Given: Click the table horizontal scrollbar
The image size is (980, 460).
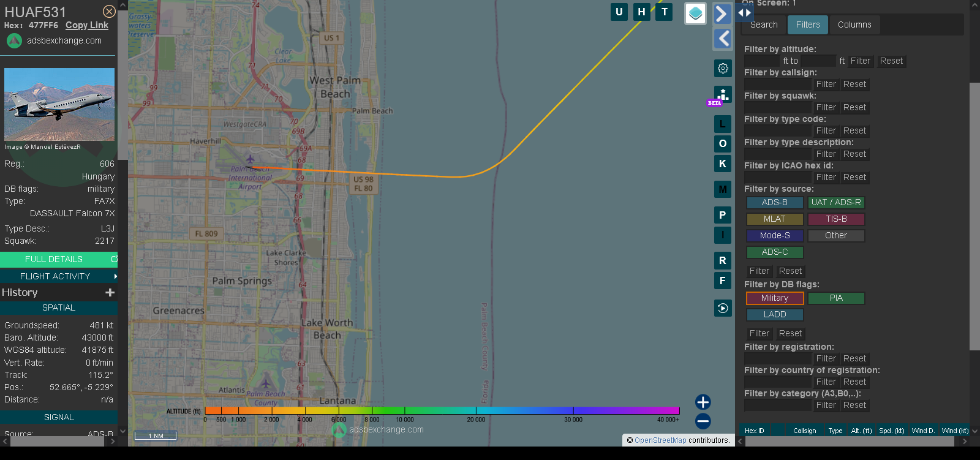Looking at the screenshot, I should pos(850,441).
